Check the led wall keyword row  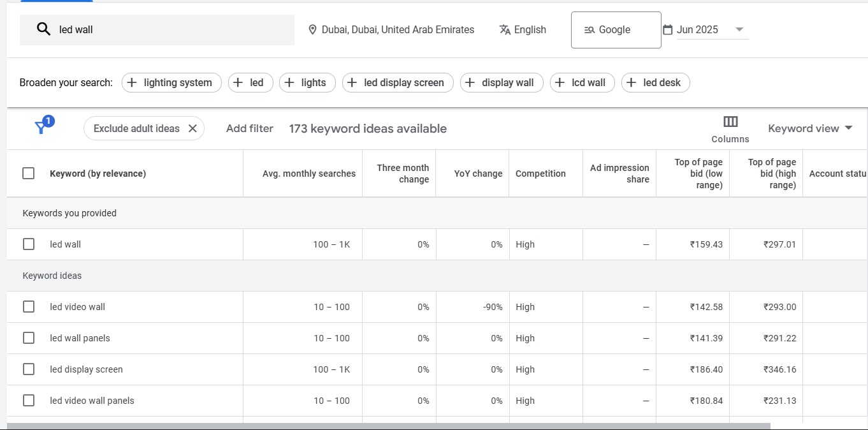click(x=29, y=244)
